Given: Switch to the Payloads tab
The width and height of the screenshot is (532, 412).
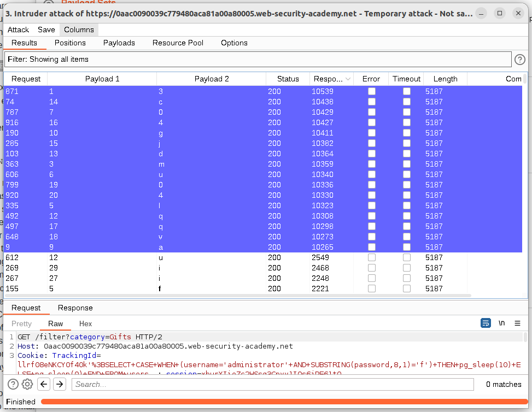Looking at the screenshot, I should point(119,43).
